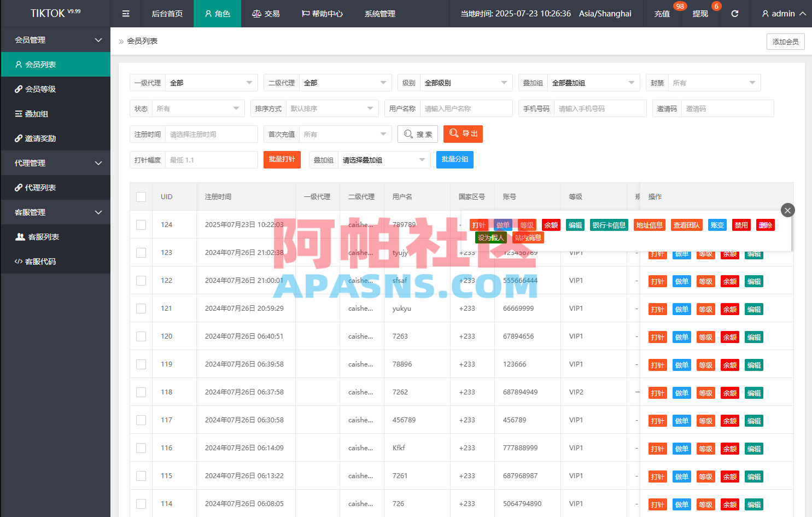Close the row actions popup with X
Image resolution: width=812 pixels, height=517 pixels.
tap(787, 210)
